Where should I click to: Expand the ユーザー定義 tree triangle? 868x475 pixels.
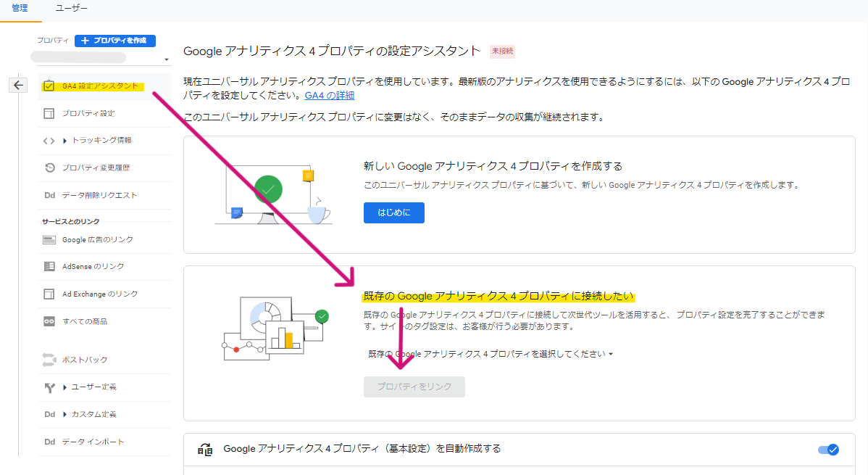pyautogui.click(x=64, y=387)
